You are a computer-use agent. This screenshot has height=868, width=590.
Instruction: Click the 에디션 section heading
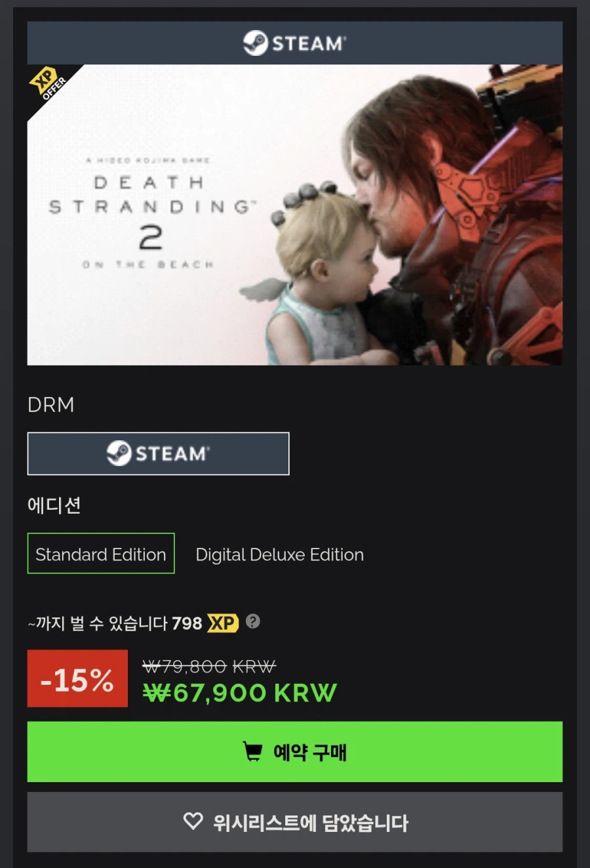(x=54, y=505)
